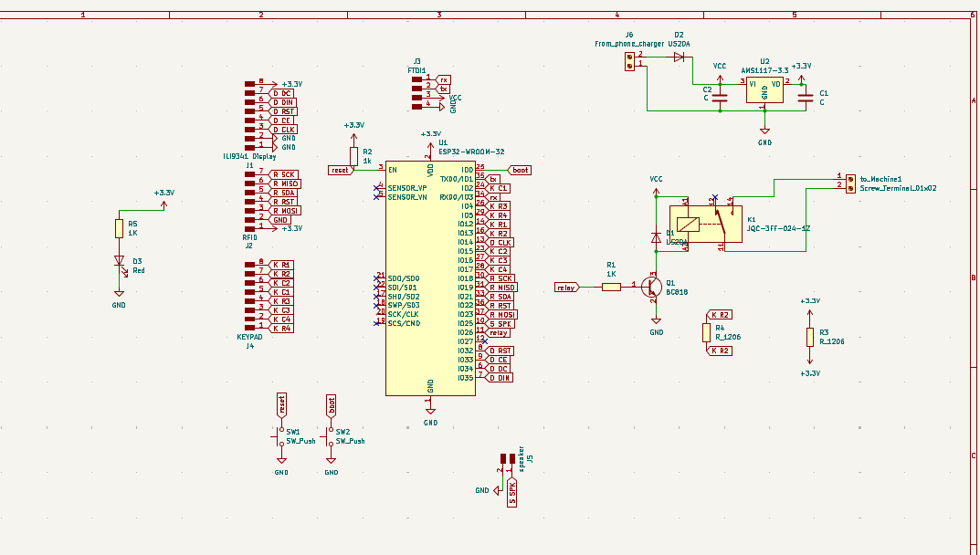Click the GND symbol below LED D3
This screenshot has width=980, height=555.
(119, 293)
